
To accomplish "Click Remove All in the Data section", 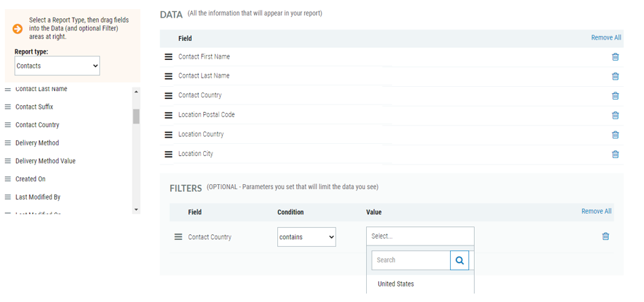I will 606,38.
